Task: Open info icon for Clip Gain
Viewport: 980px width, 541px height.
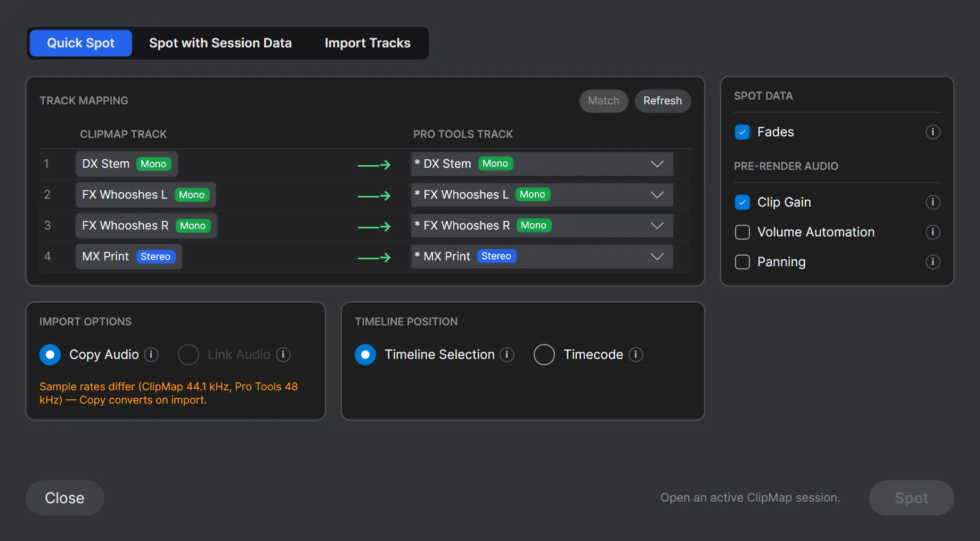Action: [933, 202]
